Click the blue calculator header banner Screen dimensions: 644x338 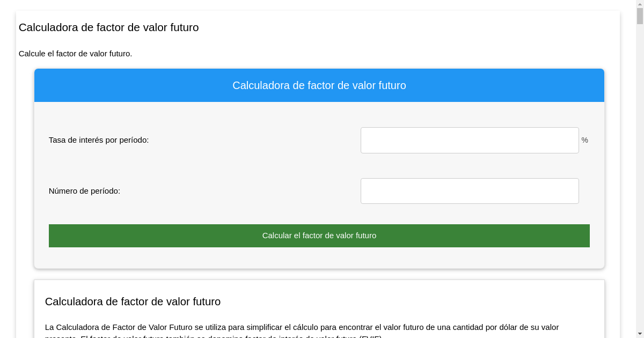(319, 85)
